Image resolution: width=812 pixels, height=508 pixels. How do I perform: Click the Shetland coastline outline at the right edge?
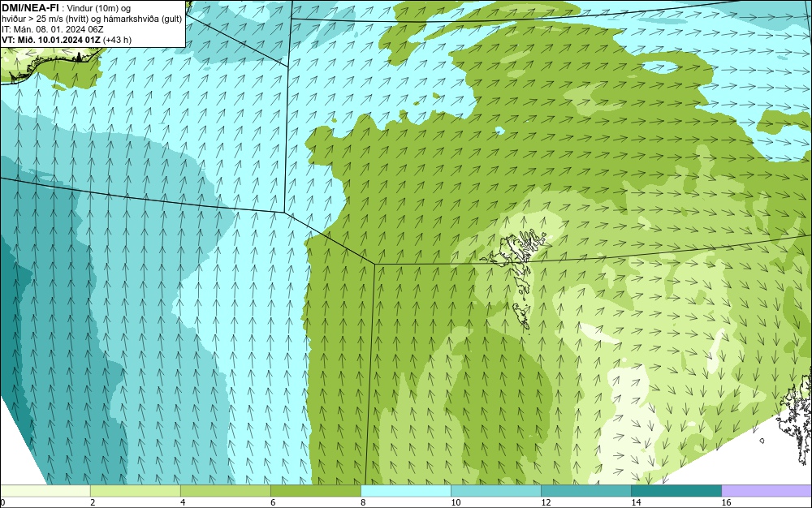(x=795, y=416)
